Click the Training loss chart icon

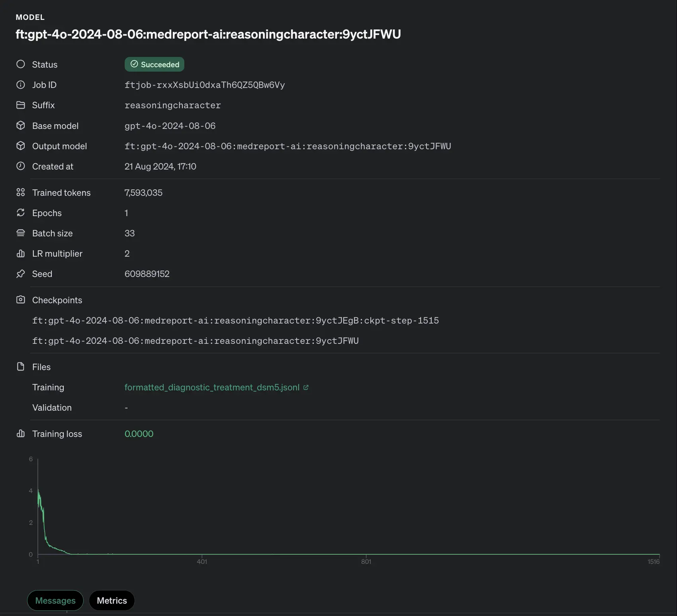point(21,433)
